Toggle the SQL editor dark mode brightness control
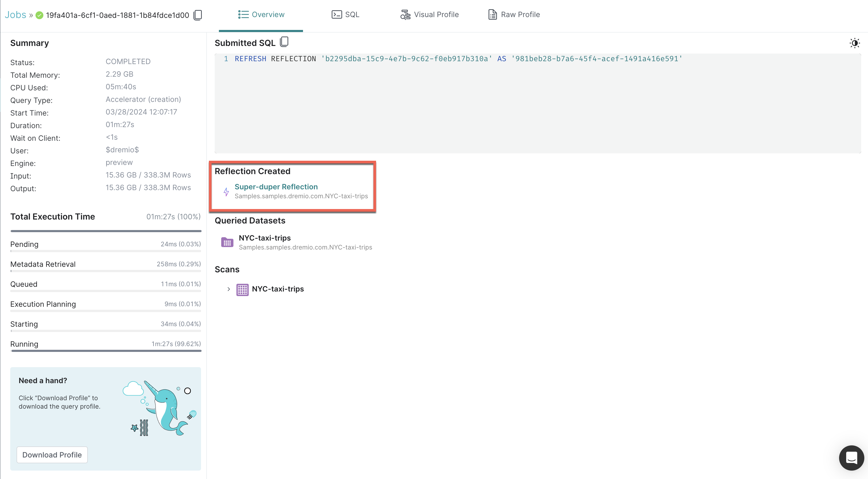Screen dimensions: 868x479 coord(855,43)
